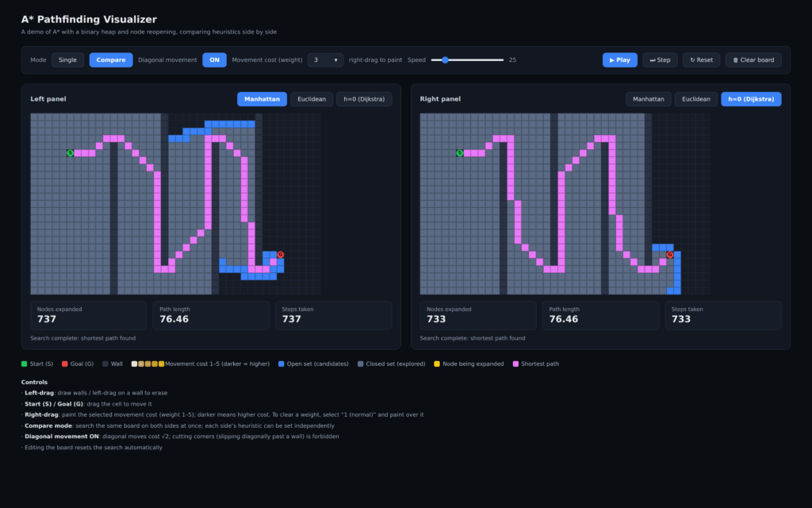Image resolution: width=812 pixels, height=508 pixels.
Task: Click Right panel Steps taken 733 card
Action: point(723,315)
